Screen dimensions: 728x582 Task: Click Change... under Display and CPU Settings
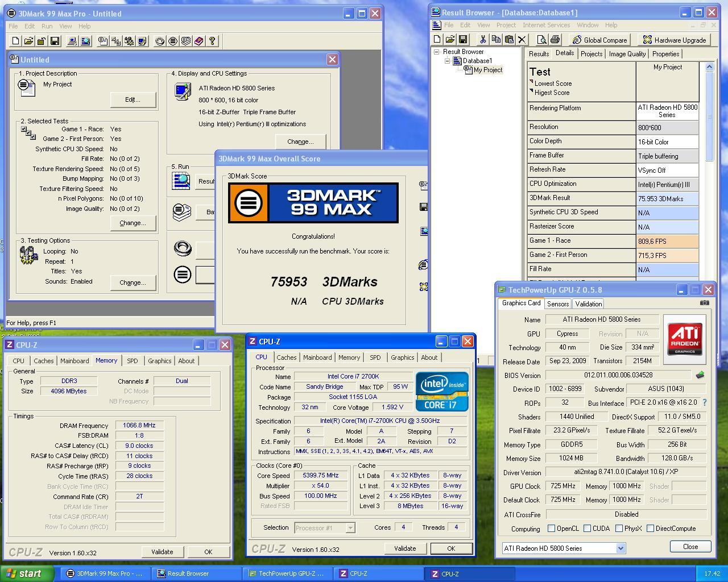[x=300, y=142]
